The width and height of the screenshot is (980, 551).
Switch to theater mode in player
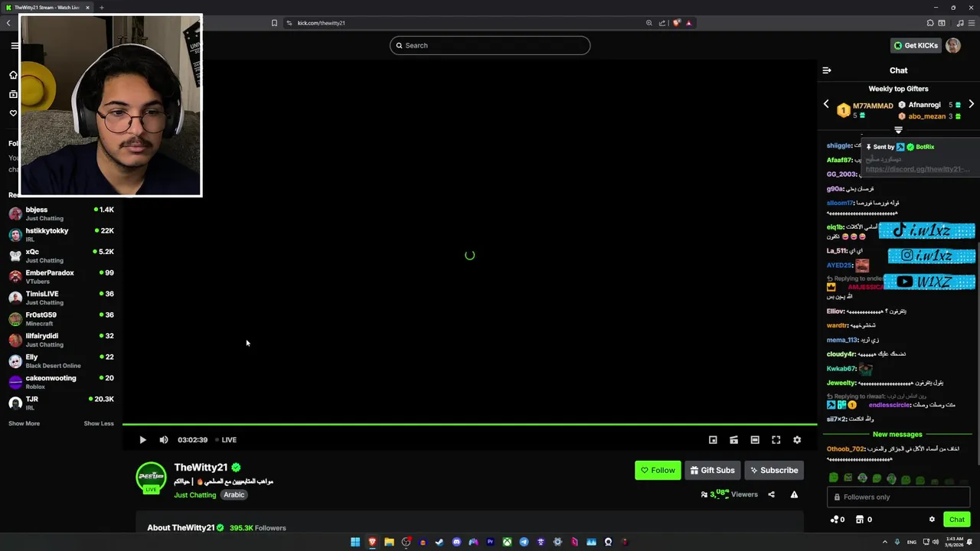[x=755, y=440]
